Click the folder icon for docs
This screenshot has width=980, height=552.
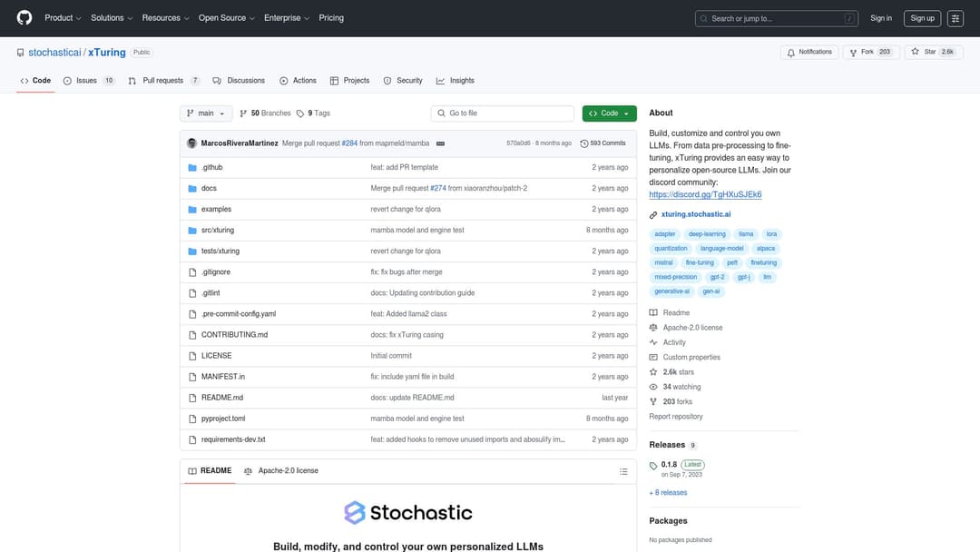192,188
